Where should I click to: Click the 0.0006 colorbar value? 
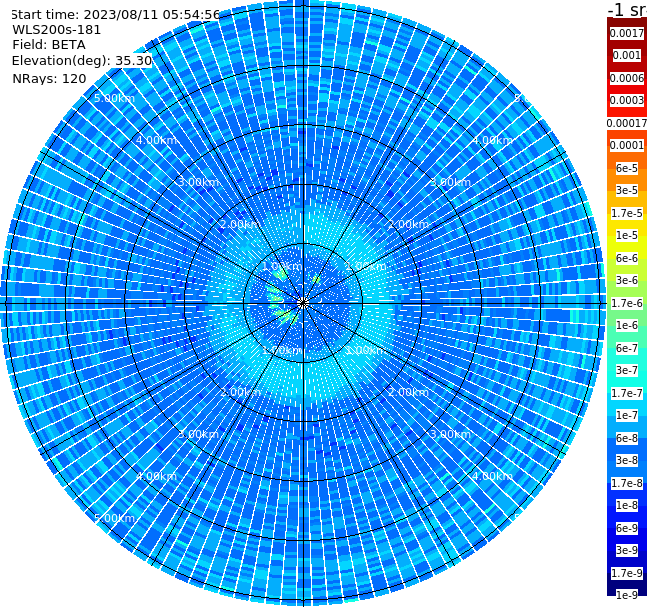point(627,78)
